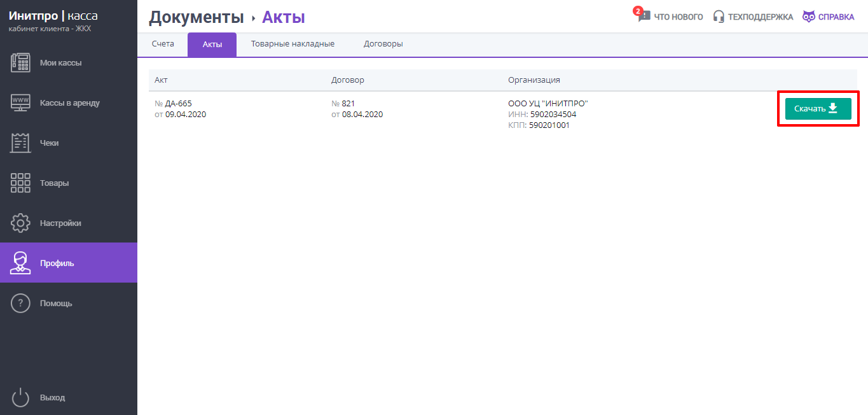
Task: Click act number № ДА-665
Action: click(x=173, y=103)
